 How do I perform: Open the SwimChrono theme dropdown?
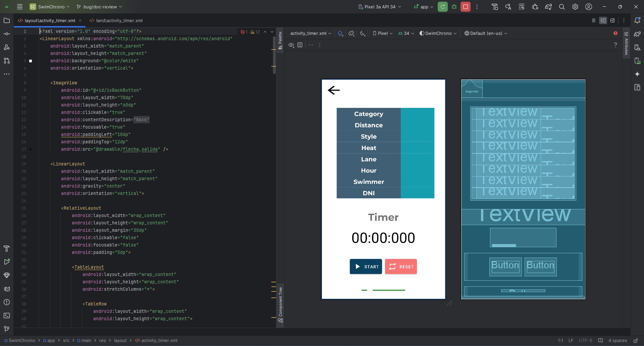pyautogui.click(x=438, y=33)
